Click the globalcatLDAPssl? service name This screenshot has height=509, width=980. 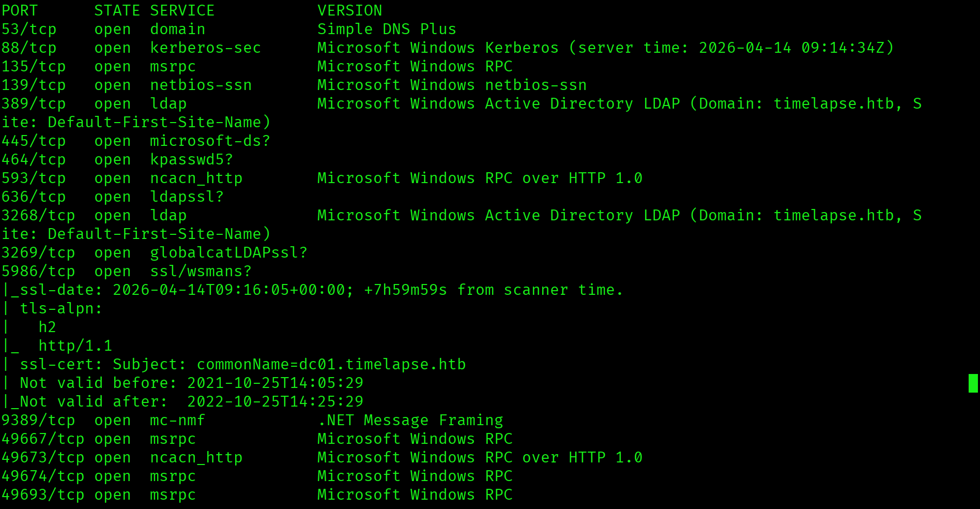point(228,252)
